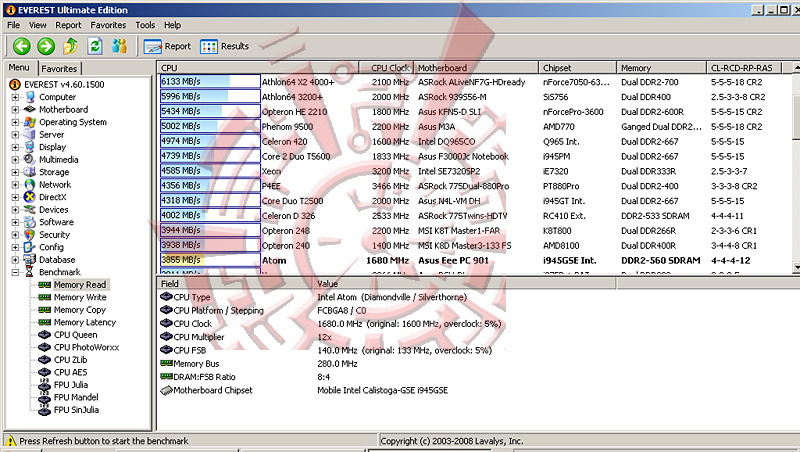Click the CPU ZLib chip icon
This screenshot has height=452, width=800.
tap(44, 360)
